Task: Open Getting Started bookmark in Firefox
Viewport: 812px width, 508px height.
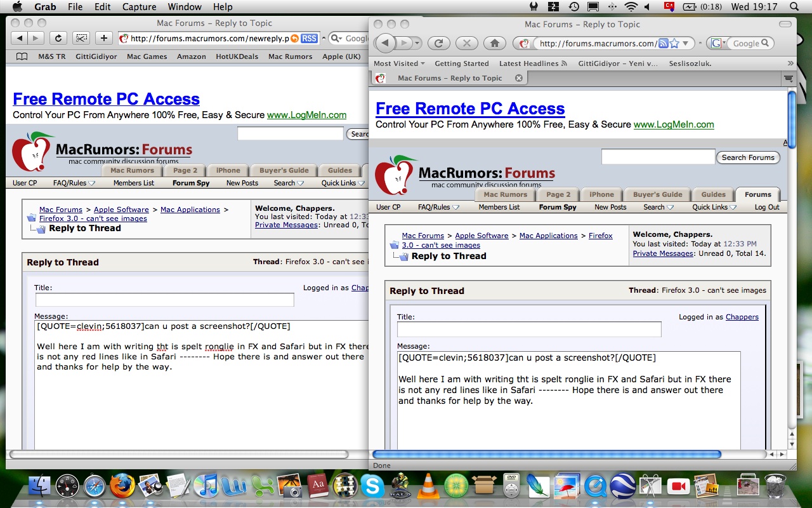Action: pos(462,63)
